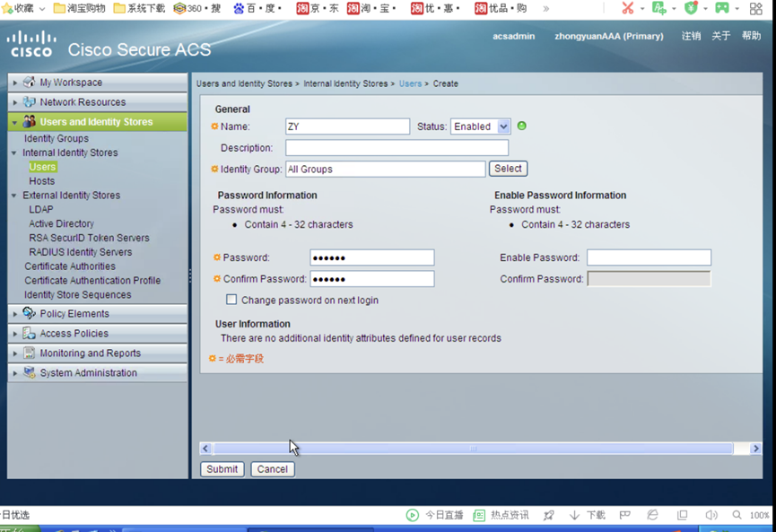Image resolution: width=776 pixels, height=532 pixels.
Task: Open Hosts under Internal Identity Stores
Action: click(41, 180)
